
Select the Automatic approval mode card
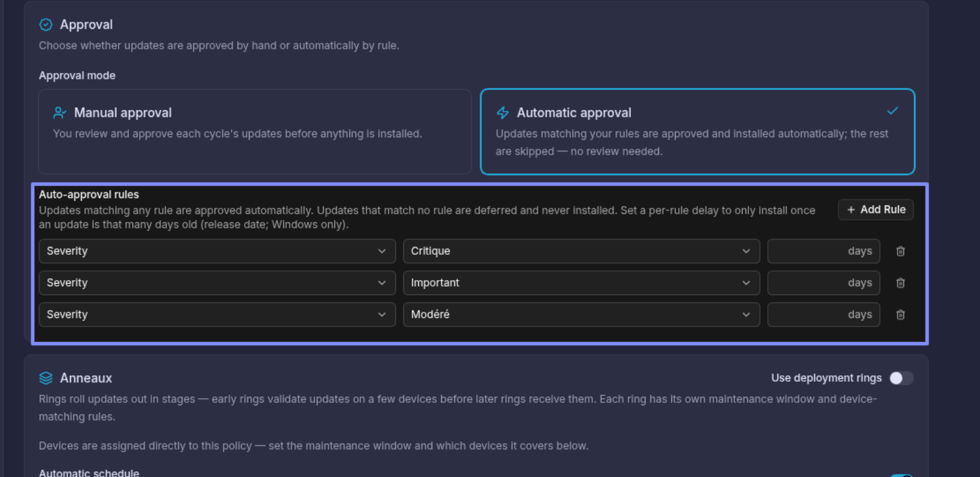(697, 132)
